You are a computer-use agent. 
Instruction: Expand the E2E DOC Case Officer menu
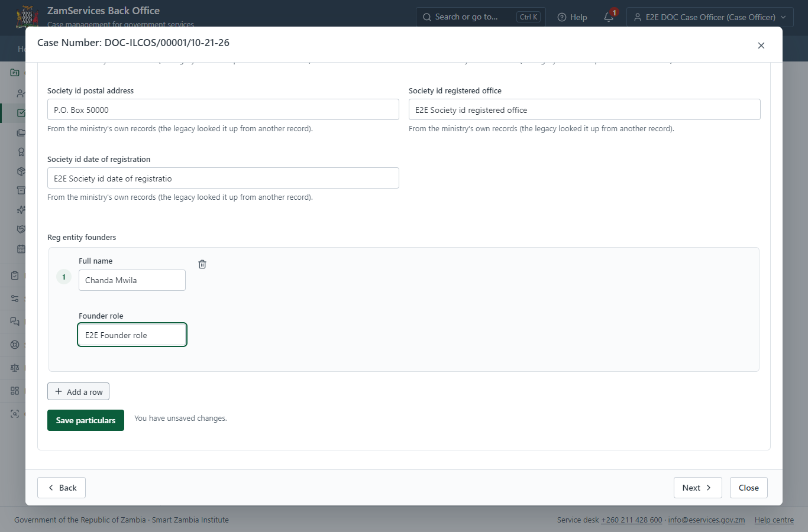710,17
